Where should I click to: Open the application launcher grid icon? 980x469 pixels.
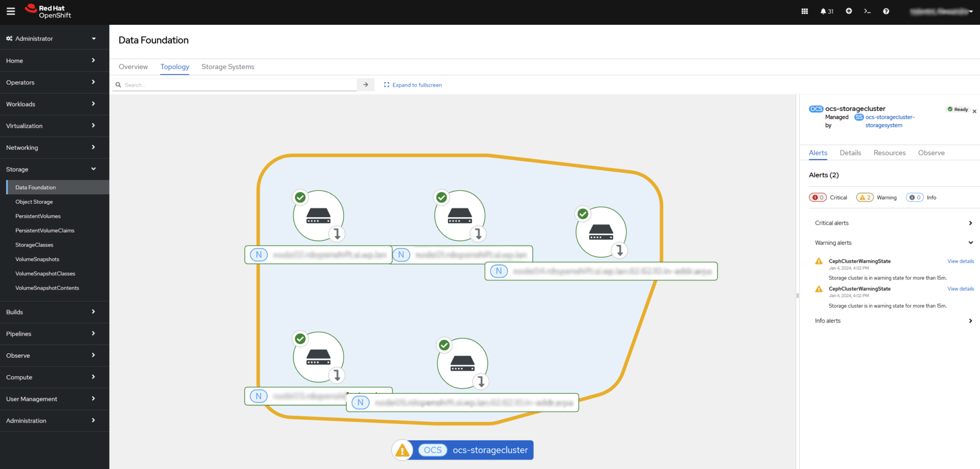[x=804, y=11]
